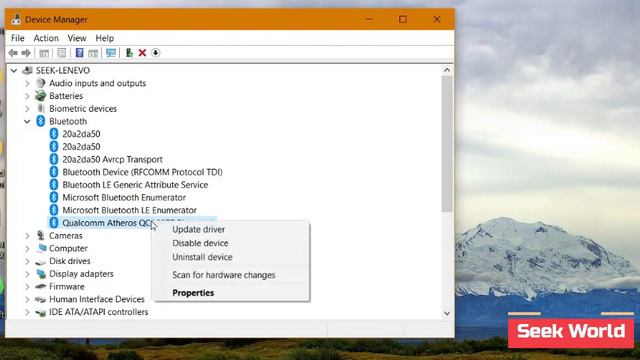The image size is (640, 360).
Task: Click the Action Pane toolbar icon
Action: 93,53
